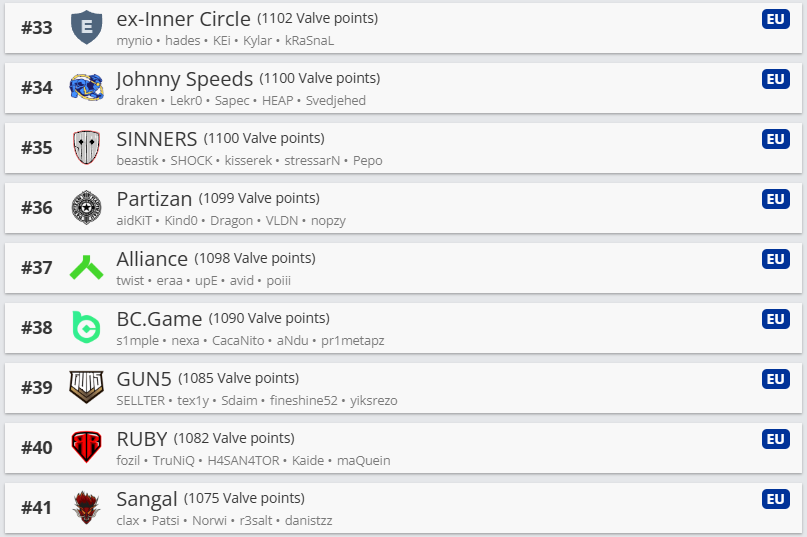Viewport: 807px width, 537px height.
Task: Click the Partizan team emblem
Action: (87, 208)
